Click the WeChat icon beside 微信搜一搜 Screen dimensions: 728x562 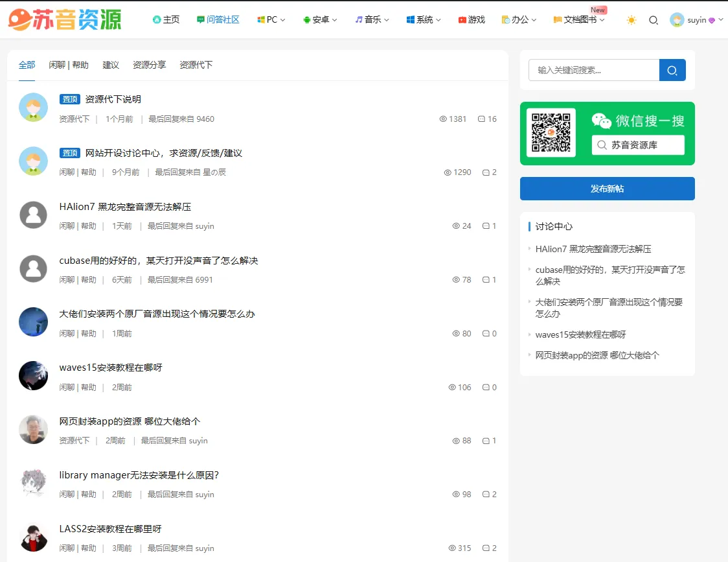click(x=601, y=121)
